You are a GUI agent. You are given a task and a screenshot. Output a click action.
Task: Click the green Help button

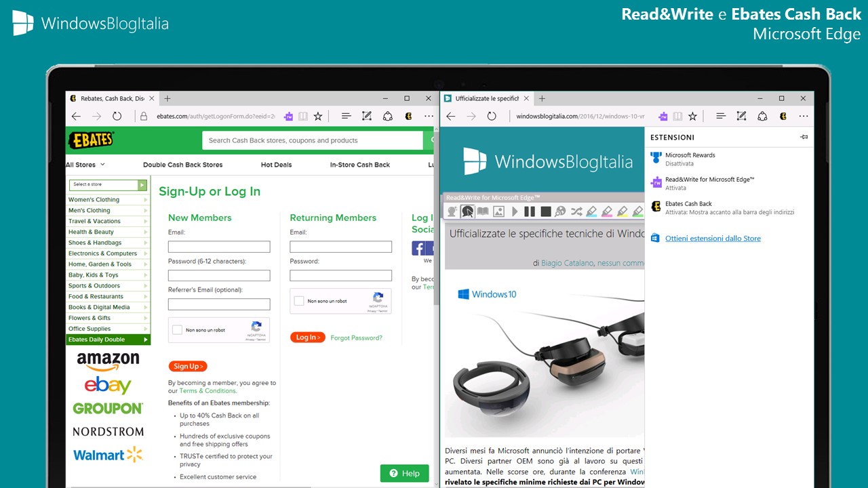404,473
